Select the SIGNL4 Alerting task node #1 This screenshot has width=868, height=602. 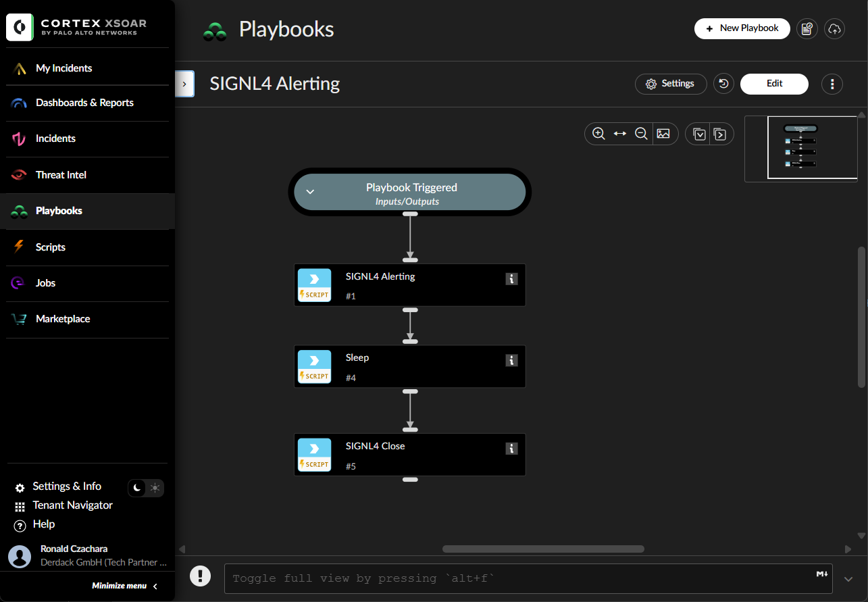409,285
